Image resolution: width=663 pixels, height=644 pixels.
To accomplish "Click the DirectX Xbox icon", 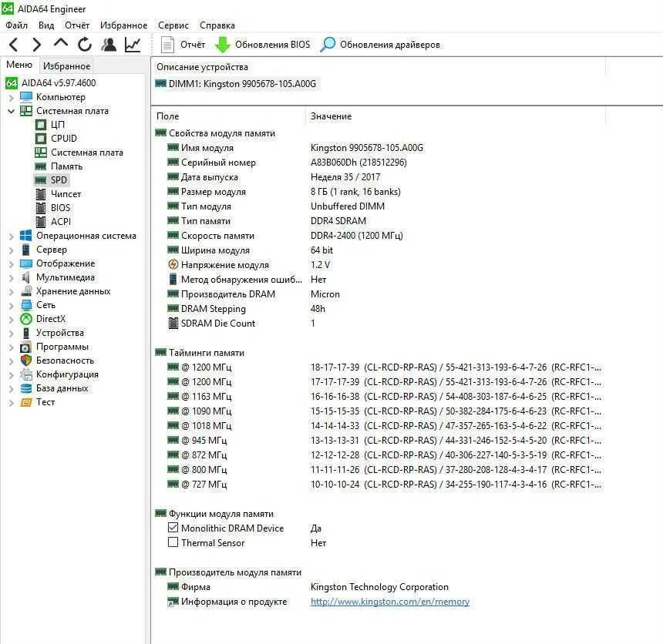I will pyautogui.click(x=26, y=319).
